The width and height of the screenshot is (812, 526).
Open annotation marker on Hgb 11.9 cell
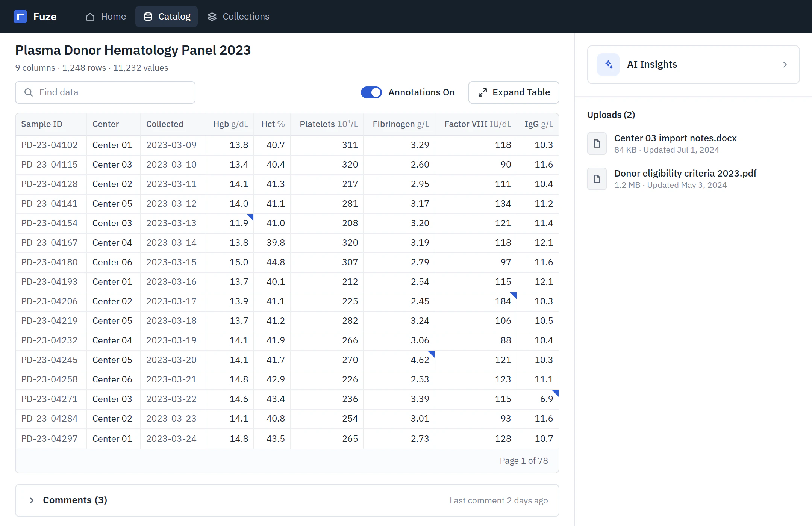tap(250, 217)
